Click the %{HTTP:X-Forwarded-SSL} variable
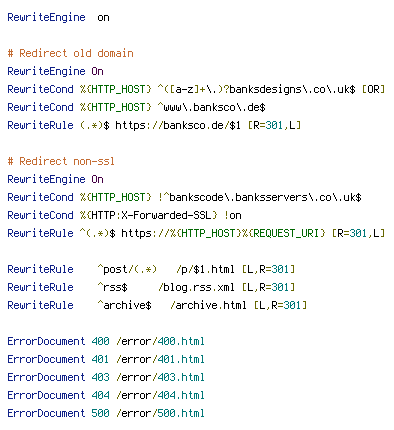The width and height of the screenshot is (394, 430). (x=149, y=215)
